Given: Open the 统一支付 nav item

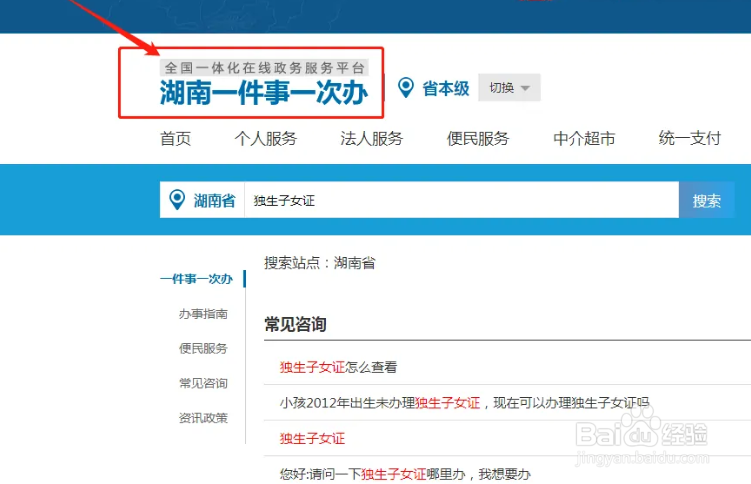Looking at the screenshot, I should tap(690, 138).
